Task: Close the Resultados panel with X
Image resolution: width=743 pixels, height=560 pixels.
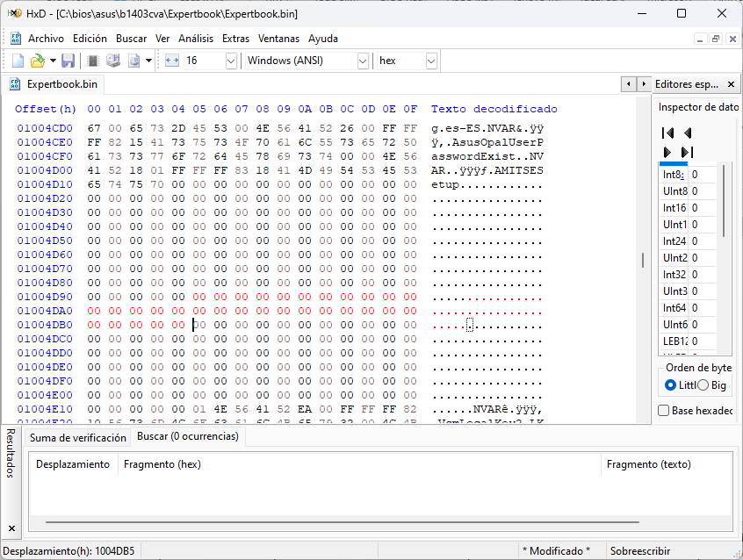Action: pyautogui.click(x=11, y=528)
